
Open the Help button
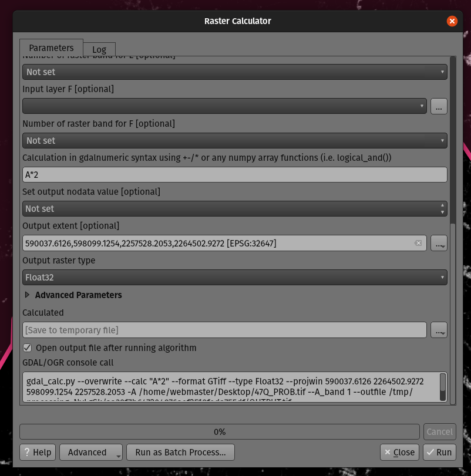pyautogui.click(x=38, y=453)
